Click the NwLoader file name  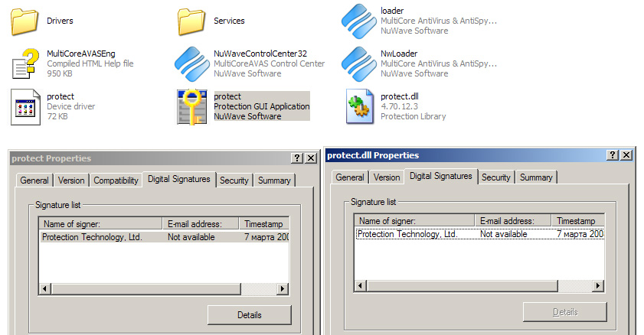tap(399, 54)
